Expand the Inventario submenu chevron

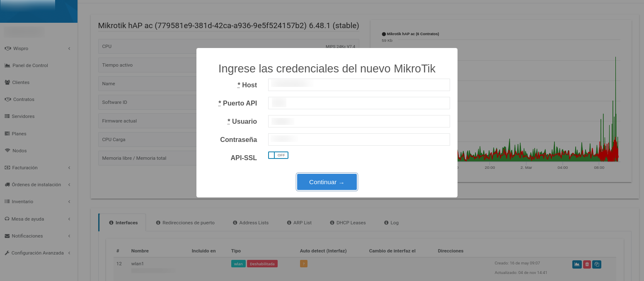tap(69, 202)
